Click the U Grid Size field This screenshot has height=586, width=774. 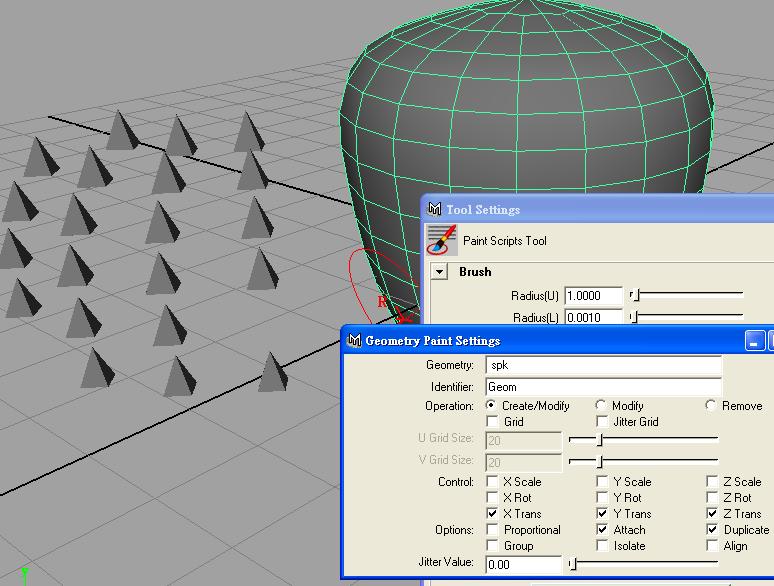[x=524, y=440]
